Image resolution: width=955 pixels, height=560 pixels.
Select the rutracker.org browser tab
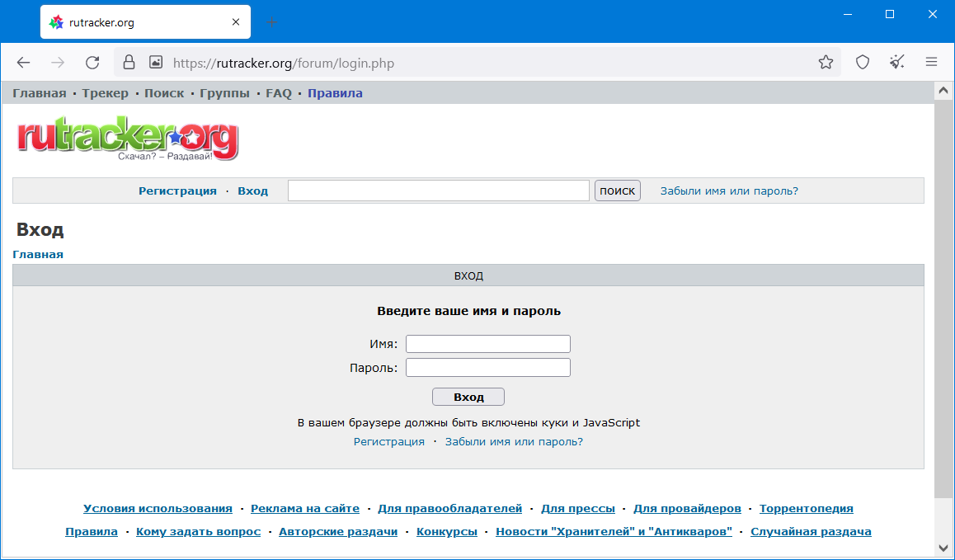click(x=146, y=22)
